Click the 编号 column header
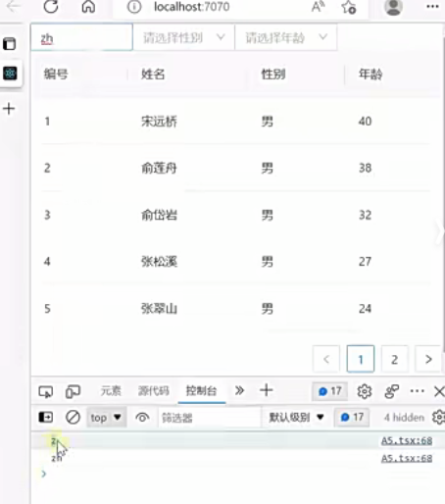This screenshot has width=445, height=504. click(x=56, y=75)
